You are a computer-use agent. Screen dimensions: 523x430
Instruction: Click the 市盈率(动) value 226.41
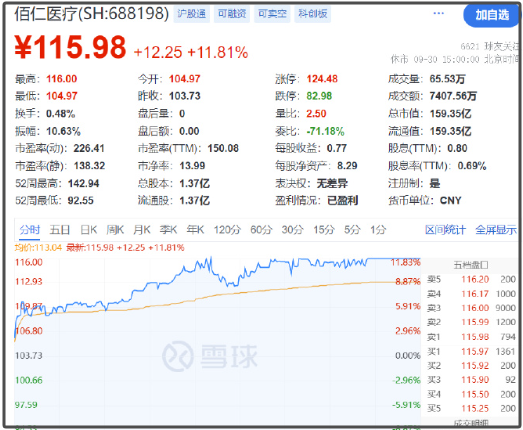[x=89, y=148]
